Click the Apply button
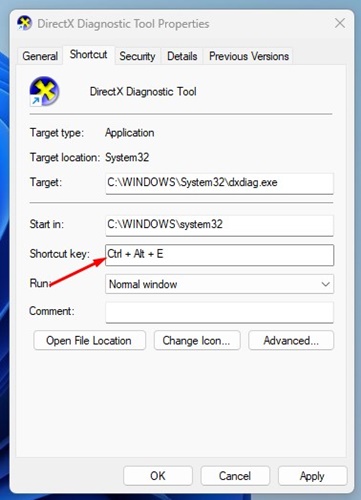 tap(312, 476)
